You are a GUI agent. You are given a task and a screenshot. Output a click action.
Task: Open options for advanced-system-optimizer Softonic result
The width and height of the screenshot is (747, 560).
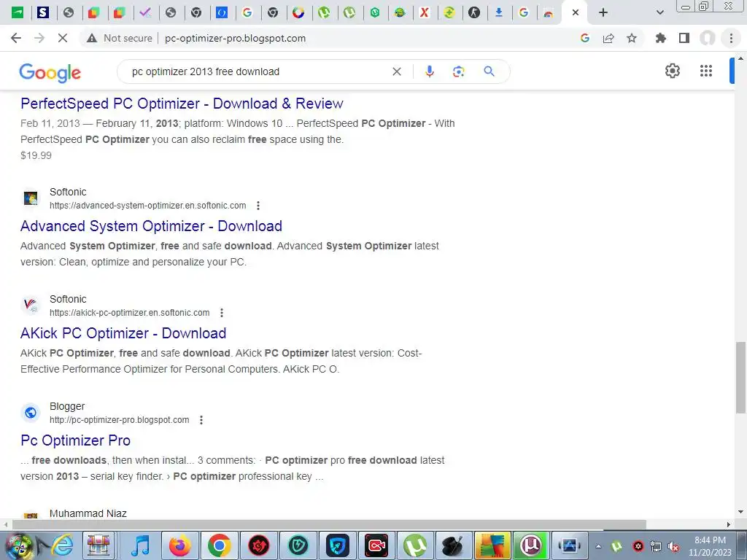pyautogui.click(x=258, y=205)
